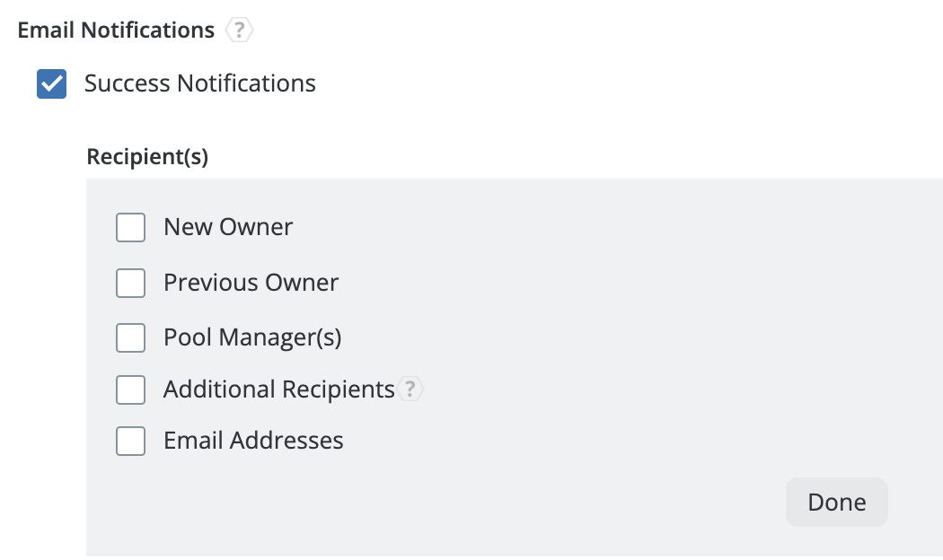The height and width of the screenshot is (560, 943).
Task: Select the Additional Recipients checkbox
Action: (x=131, y=389)
